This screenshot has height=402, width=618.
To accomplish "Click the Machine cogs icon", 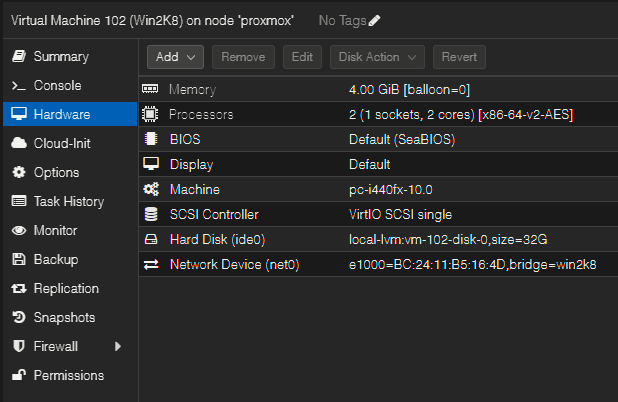I will pyautogui.click(x=151, y=189).
